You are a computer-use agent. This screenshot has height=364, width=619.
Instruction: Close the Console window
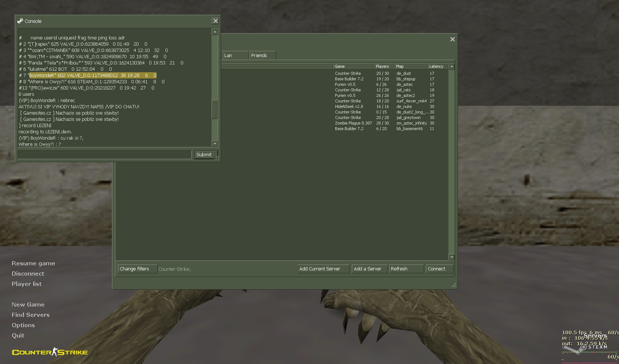(x=216, y=21)
